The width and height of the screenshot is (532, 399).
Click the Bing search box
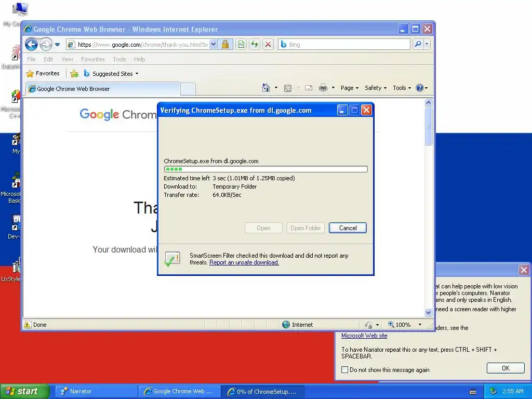pyautogui.click(x=344, y=45)
